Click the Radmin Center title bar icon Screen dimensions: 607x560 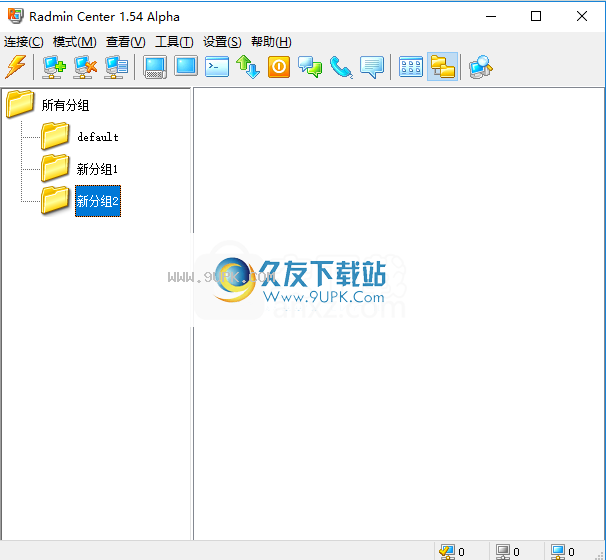tap(15, 16)
